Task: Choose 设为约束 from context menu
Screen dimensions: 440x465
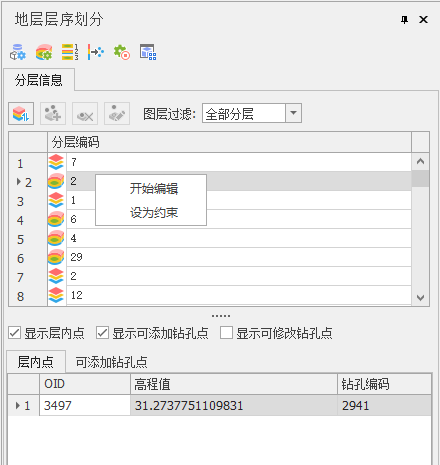Action: 154,213
